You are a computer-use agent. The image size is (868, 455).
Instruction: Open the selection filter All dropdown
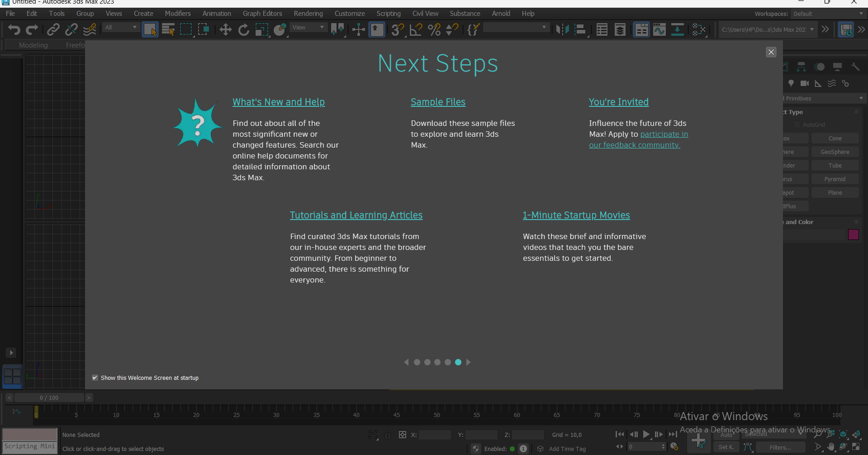pos(120,28)
